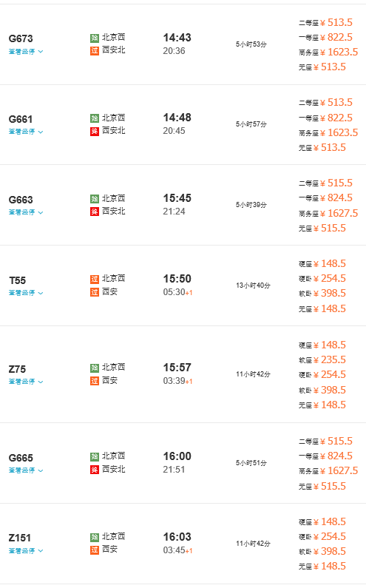Viewport: 366px width, 588px height.
Task: Click green origin icon for G663 北京西
Action: [95, 199]
